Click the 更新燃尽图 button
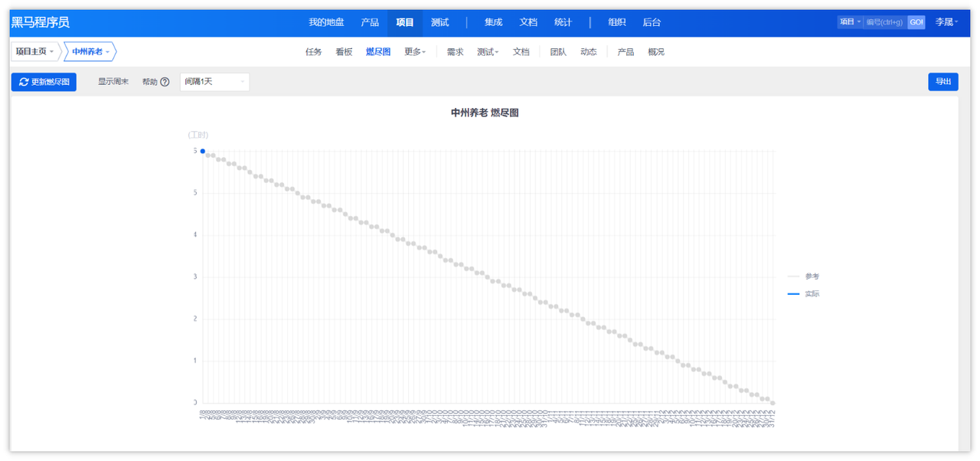The width and height of the screenshot is (980, 461). (44, 82)
